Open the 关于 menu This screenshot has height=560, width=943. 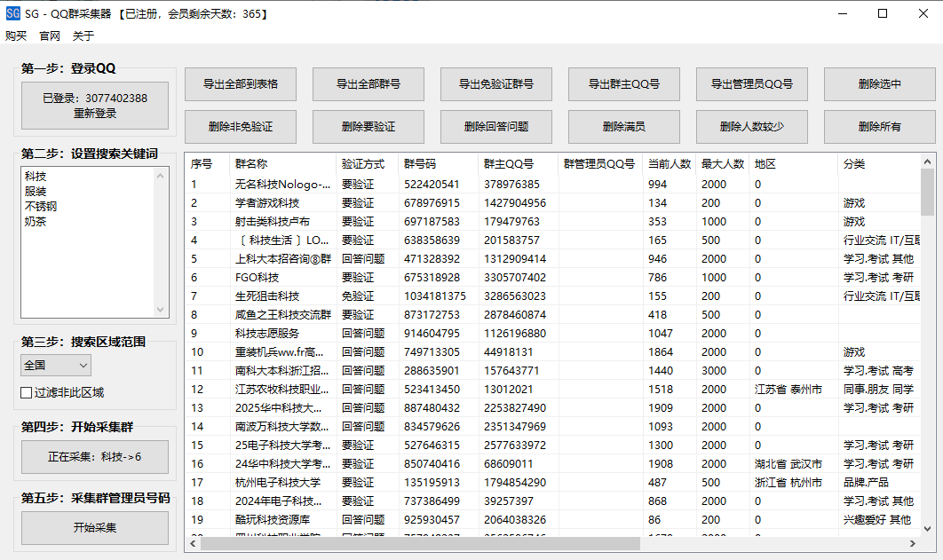[83, 35]
